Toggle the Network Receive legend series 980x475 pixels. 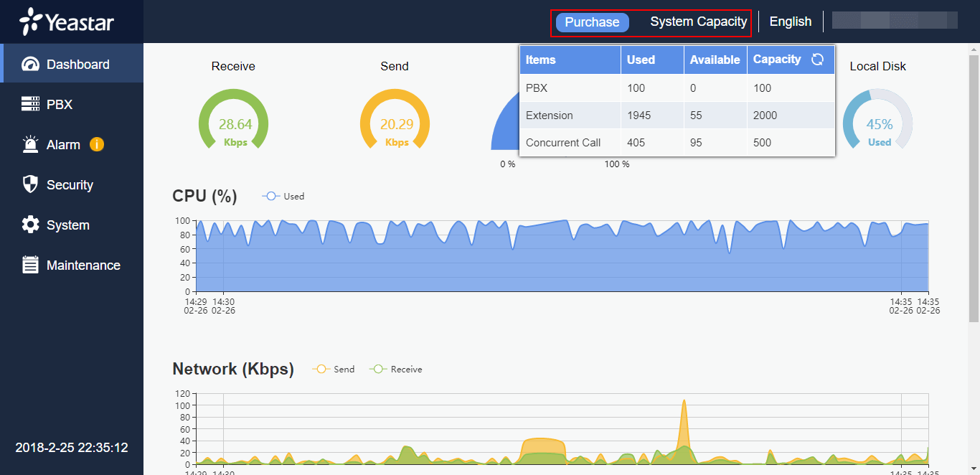pos(396,369)
